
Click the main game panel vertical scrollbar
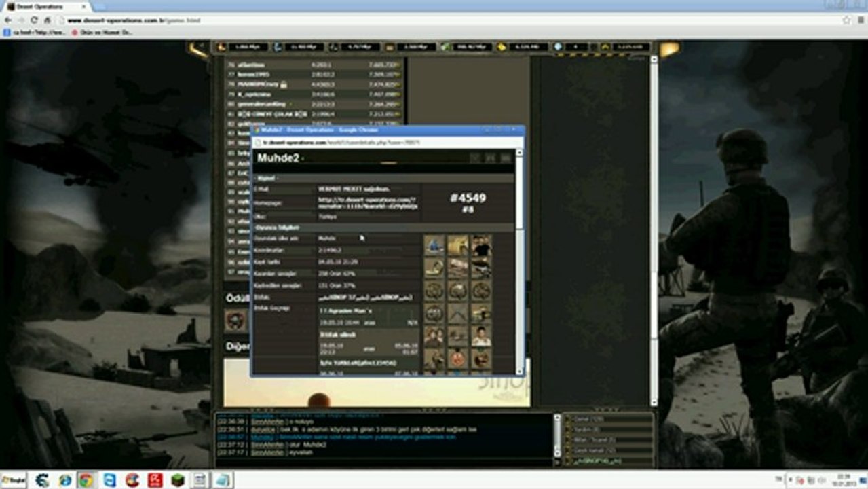654,231
